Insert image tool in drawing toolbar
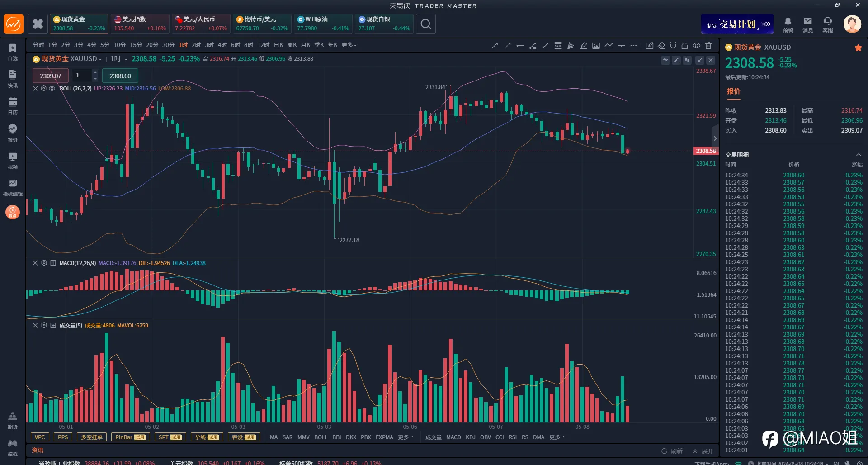This screenshot has width=868, height=465. pos(596,45)
